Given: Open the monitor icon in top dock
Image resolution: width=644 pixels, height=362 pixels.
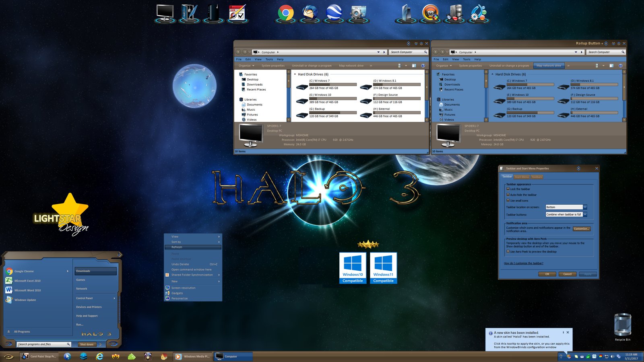Looking at the screenshot, I should pos(165,13).
